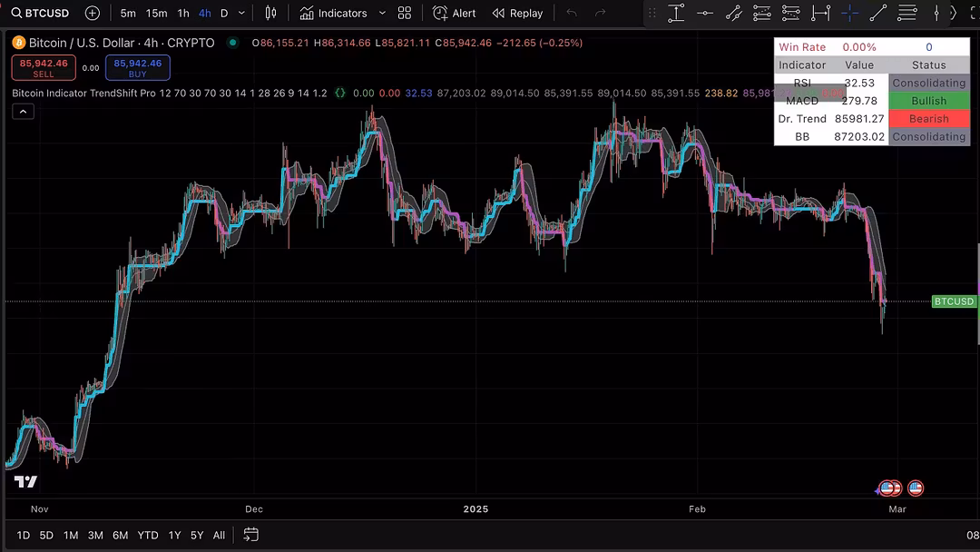
Task: Toggle the green market status dot
Action: (x=233, y=44)
